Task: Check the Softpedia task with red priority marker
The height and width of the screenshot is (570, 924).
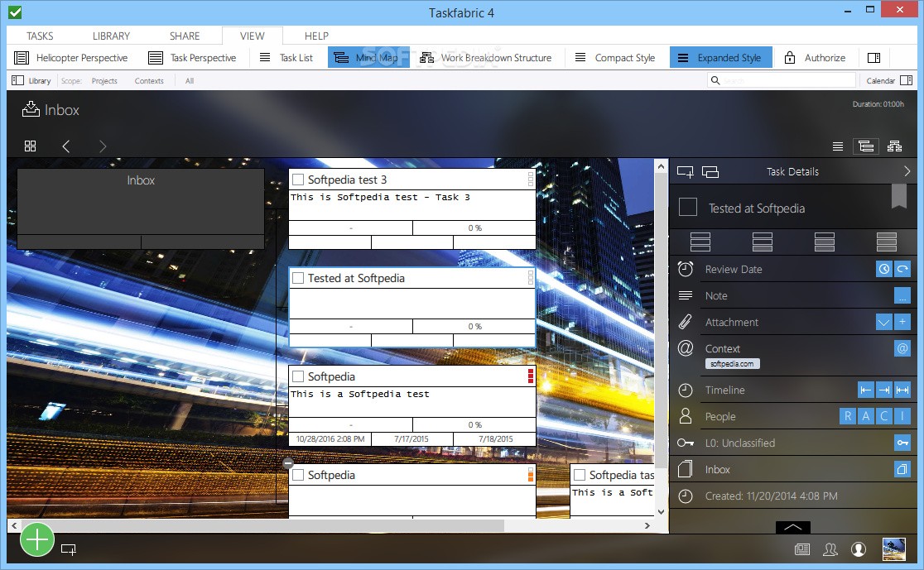Action: [x=298, y=376]
